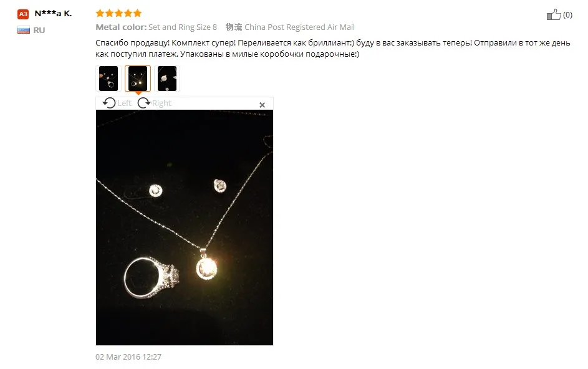Click the 'Left' rotate label
This screenshot has width=588, height=369.
coord(124,103)
